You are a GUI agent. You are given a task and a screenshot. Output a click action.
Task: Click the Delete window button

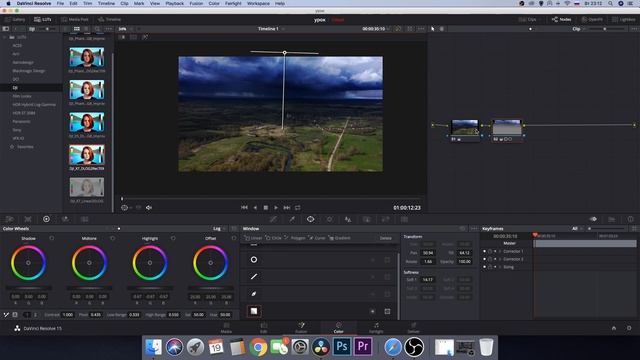click(386, 238)
